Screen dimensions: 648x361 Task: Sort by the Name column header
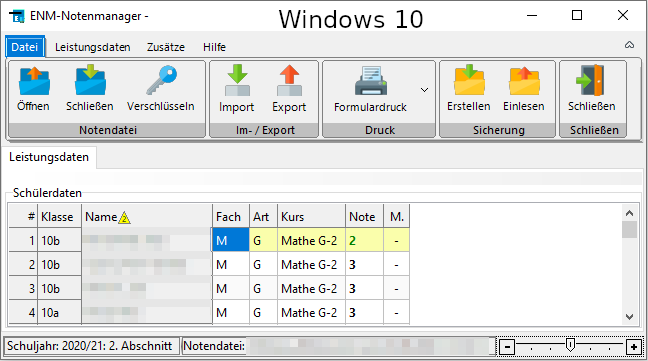(147, 217)
